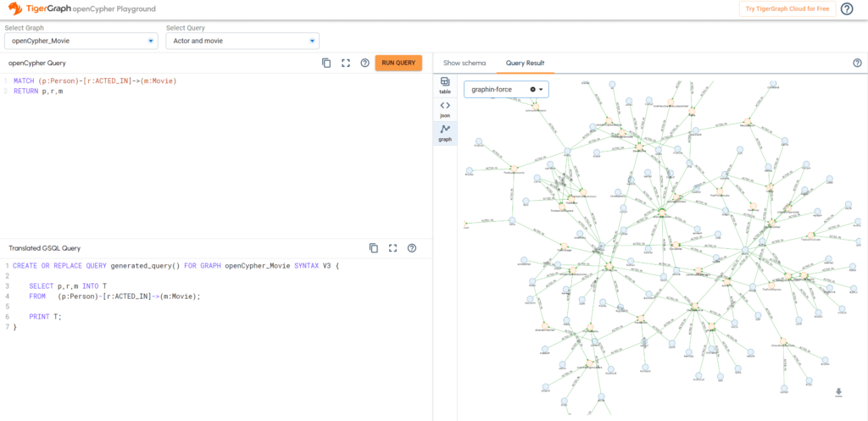Switch the result view to graph
The height and width of the screenshot is (421, 868).
click(445, 133)
